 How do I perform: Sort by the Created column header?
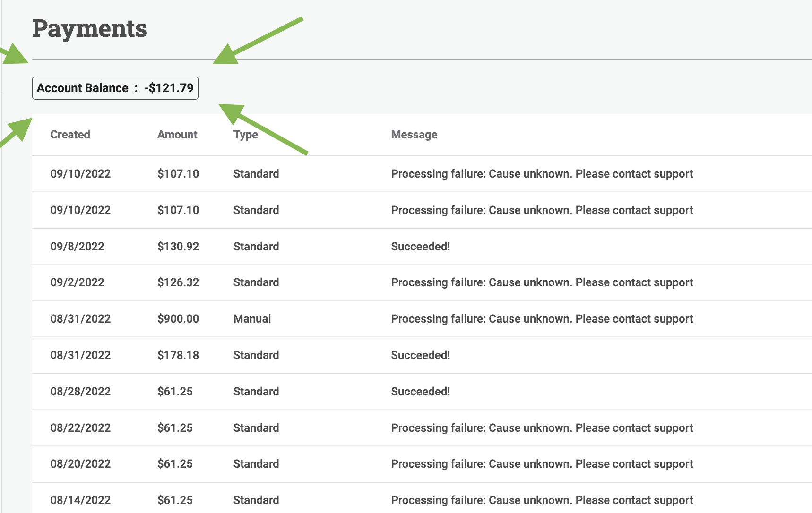coord(70,135)
